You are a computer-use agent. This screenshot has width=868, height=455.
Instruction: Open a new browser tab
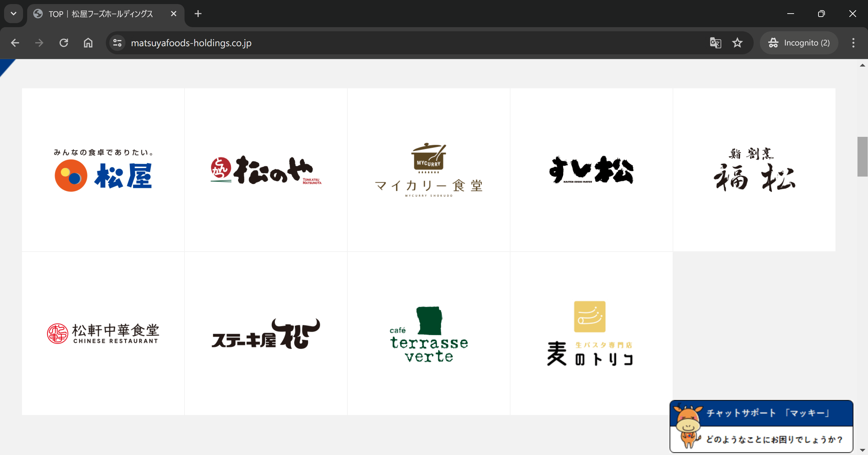[x=198, y=14]
